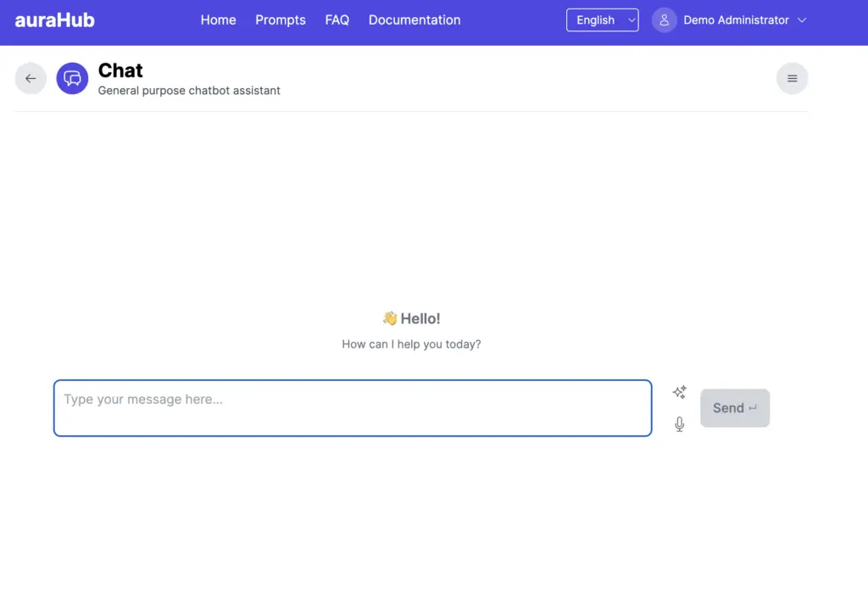Click the back arrow icon
868x609 pixels.
31,78
